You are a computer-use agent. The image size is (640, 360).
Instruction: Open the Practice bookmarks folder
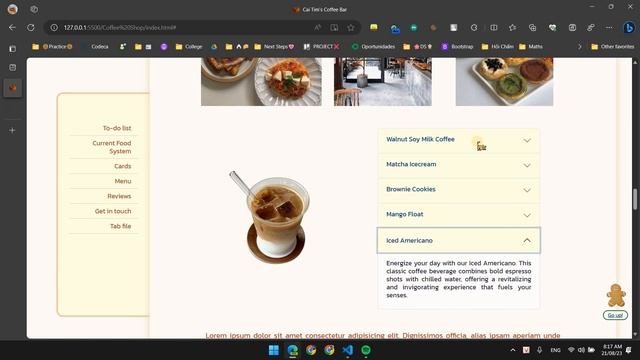point(52,47)
